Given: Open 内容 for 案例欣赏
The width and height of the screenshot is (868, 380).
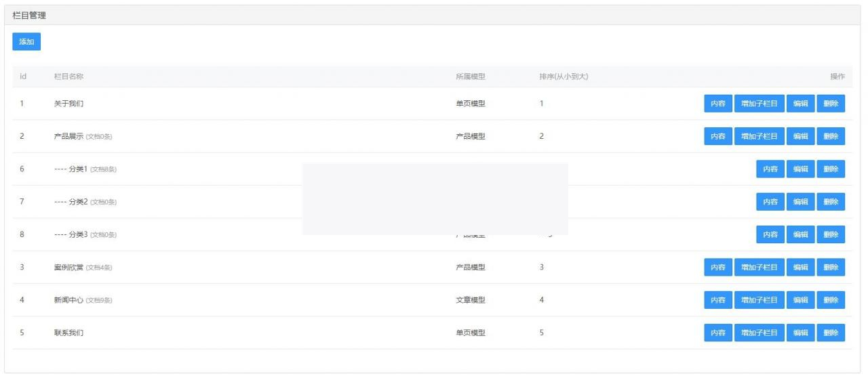Looking at the screenshot, I should 717,268.
